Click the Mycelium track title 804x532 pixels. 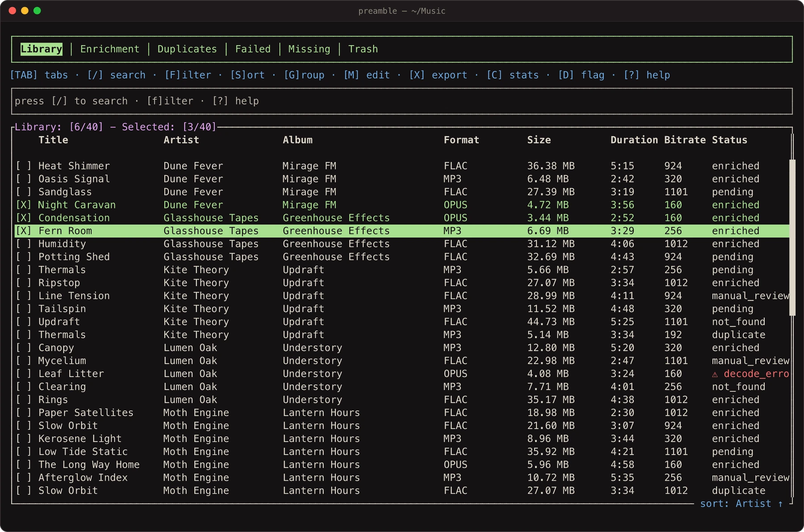[x=62, y=361]
